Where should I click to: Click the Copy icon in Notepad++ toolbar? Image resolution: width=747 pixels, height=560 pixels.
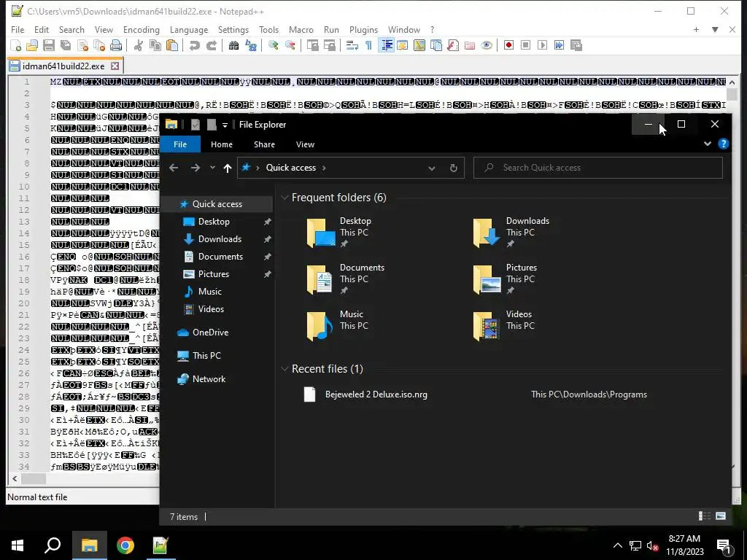pos(155,45)
